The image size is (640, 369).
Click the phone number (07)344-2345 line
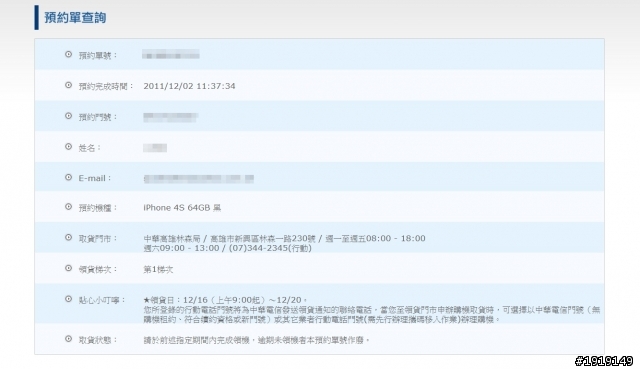(x=227, y=248)
